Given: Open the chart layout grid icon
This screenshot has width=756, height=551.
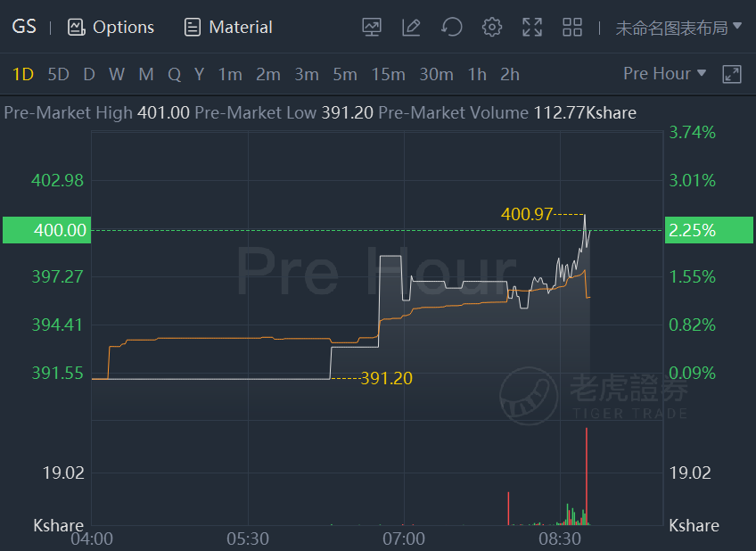Looking at the screenshot, I should (572, 27).
